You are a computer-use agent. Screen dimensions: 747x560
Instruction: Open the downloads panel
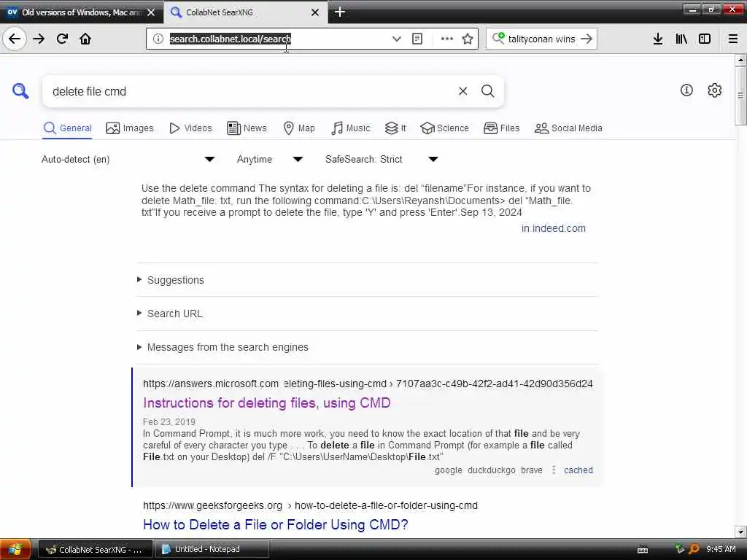[x=658, y=39]
